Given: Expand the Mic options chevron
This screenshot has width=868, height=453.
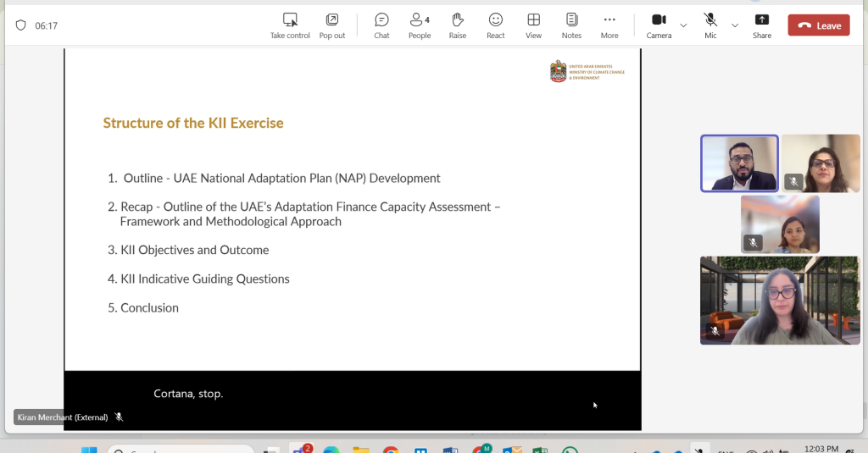Looking at the screenshot, I should click(x=735, y=25).
